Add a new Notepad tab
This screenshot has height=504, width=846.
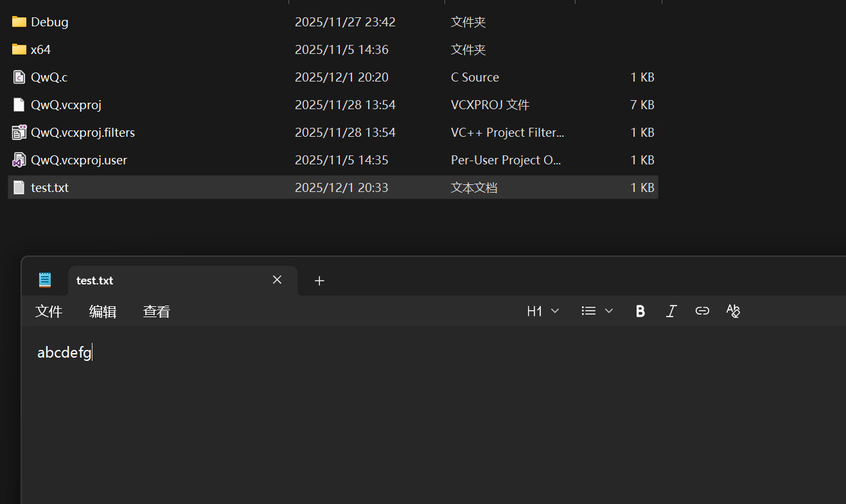319,281
